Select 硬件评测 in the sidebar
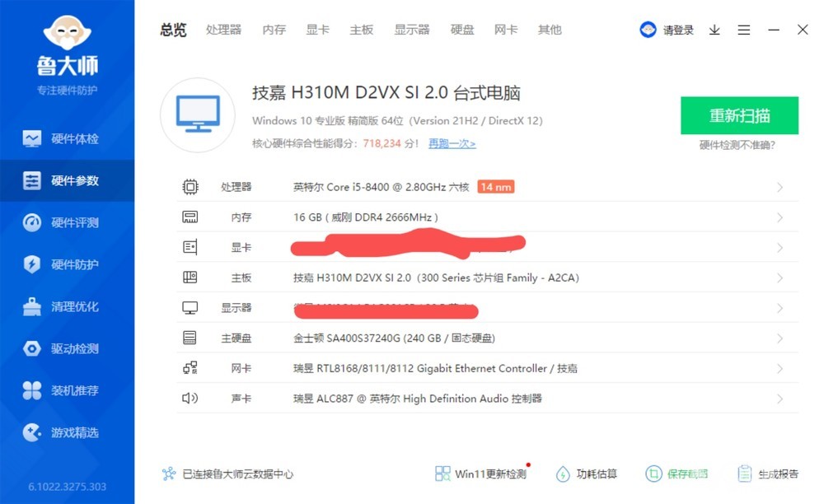The width and height of the screenshot is (824, 504). [66, 222]
